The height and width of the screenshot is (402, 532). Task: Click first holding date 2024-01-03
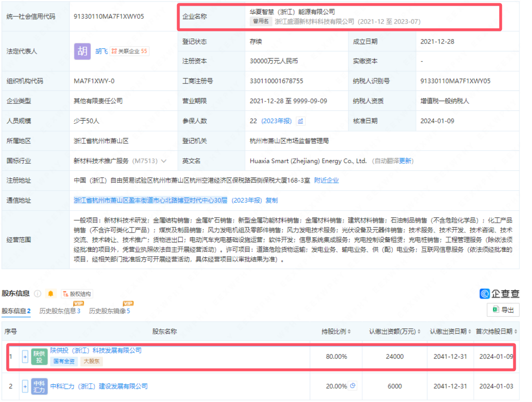pos(496,386)
